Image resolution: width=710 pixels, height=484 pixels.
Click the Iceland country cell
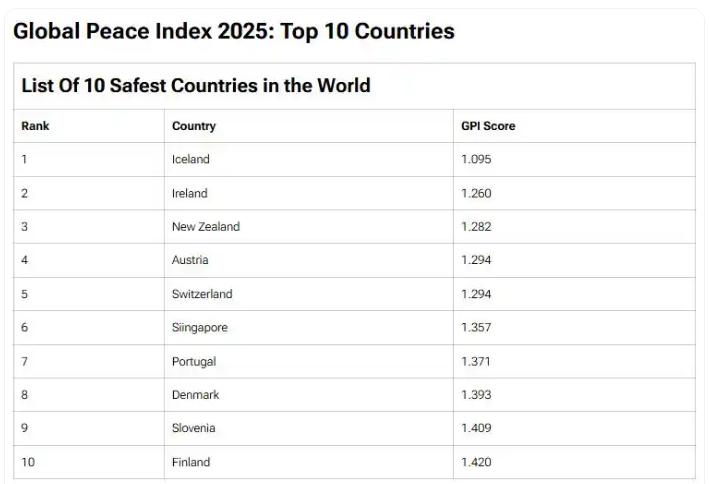coord(191,159)
